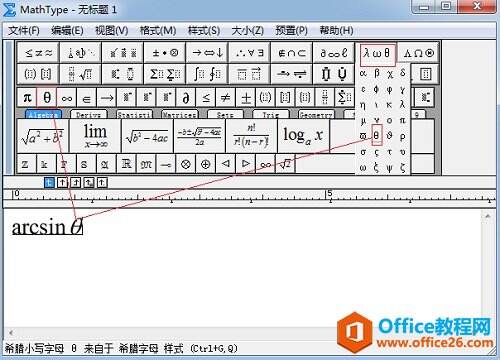
Task: Insert π from the small bar
Action: tap(27, 98)
